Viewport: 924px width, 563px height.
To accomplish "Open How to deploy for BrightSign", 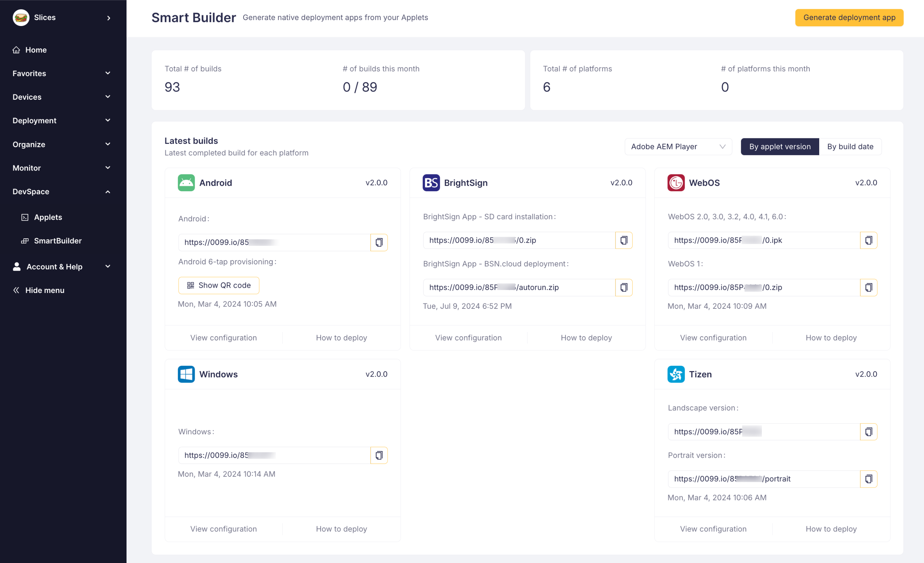I will (587, 338).
